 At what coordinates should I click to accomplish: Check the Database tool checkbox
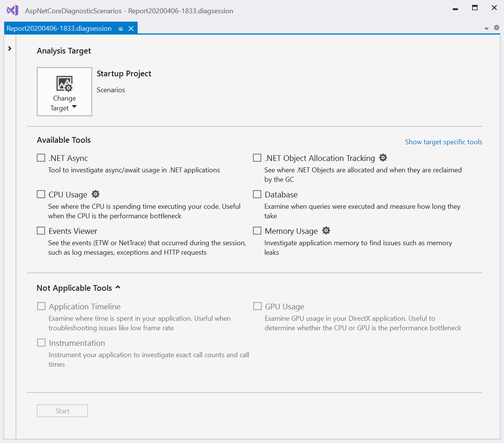[x=257, y=194]
